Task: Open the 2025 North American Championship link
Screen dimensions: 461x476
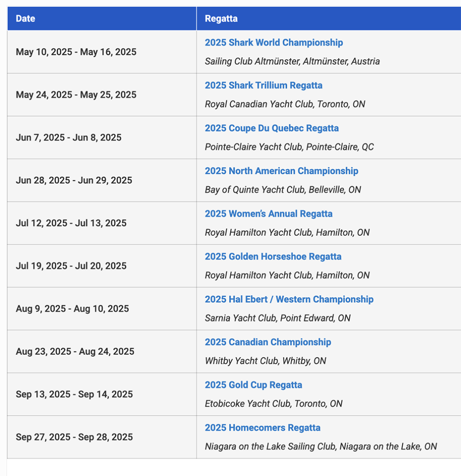Action: 281,171
